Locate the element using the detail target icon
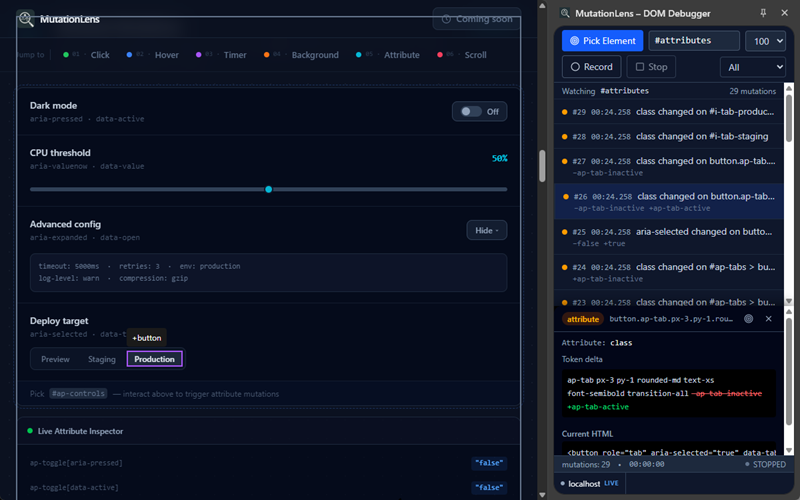This screenshot has height=500, width=800. [748, 318]
